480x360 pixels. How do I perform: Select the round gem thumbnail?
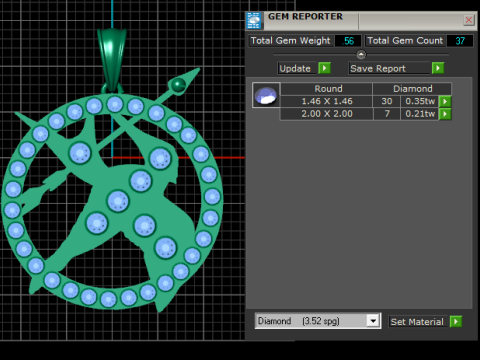pyautogui.click(x=266, y=95)
